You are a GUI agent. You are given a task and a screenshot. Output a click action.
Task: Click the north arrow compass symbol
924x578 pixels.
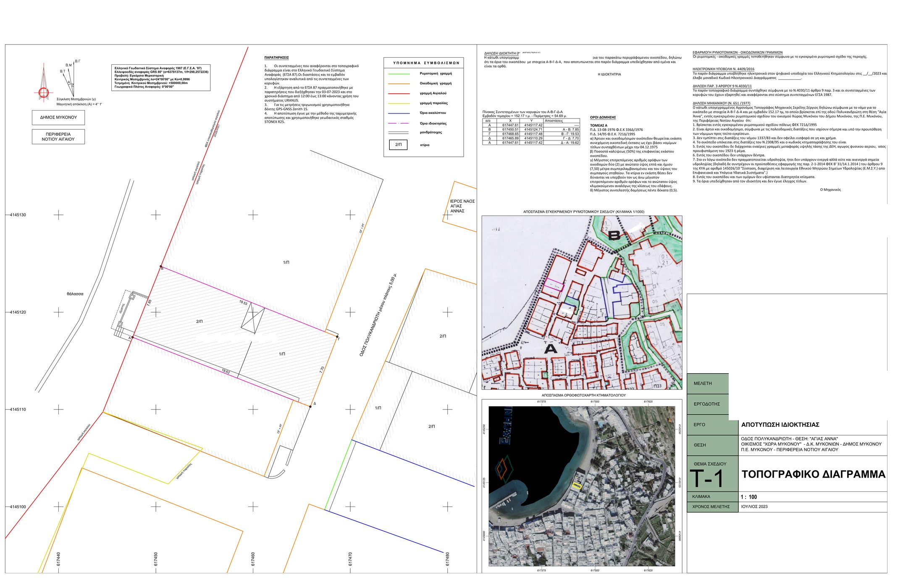click(x=44, y=82)
